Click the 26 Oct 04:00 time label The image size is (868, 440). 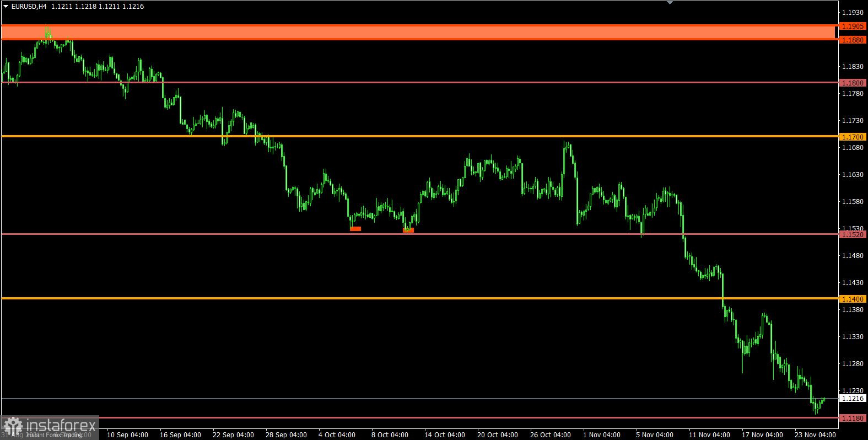[x=551, y=434]
